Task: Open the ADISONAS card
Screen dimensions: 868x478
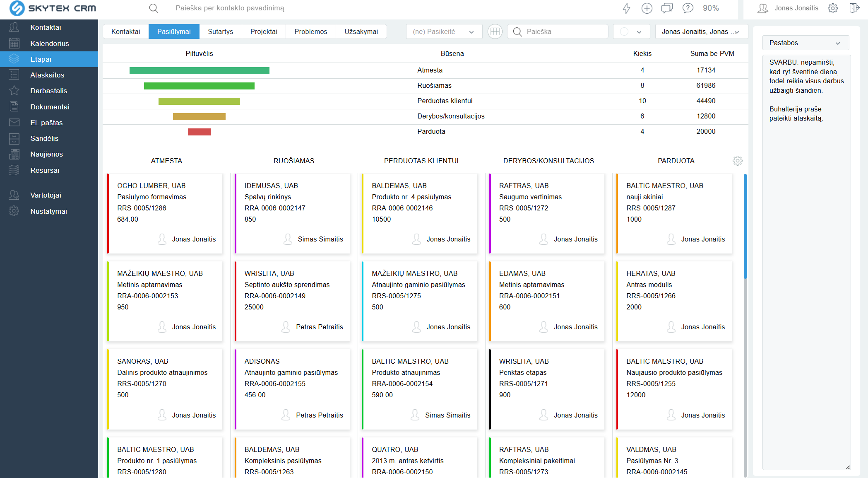Action: [x=292, y=389]
